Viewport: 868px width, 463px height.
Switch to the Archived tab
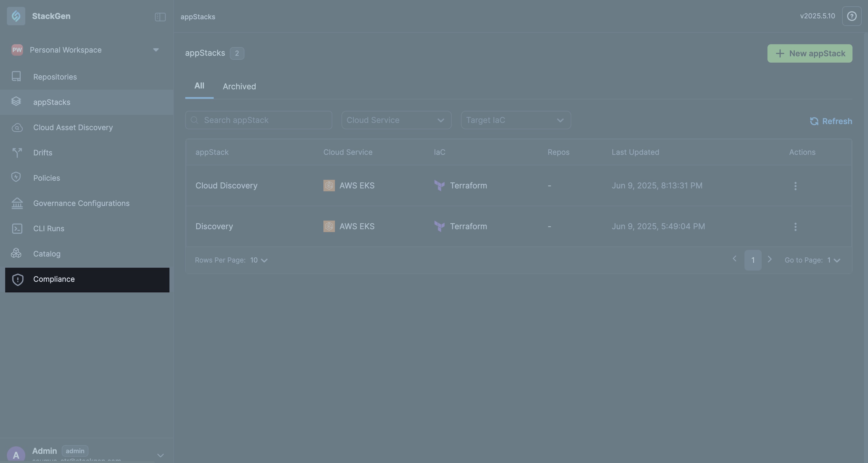239,87
